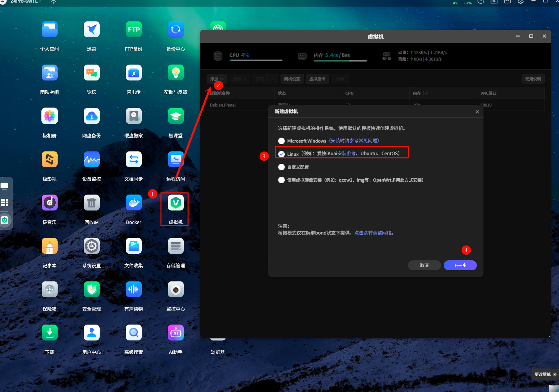Close the 新建虚拟机 dialog

[477, 112]
